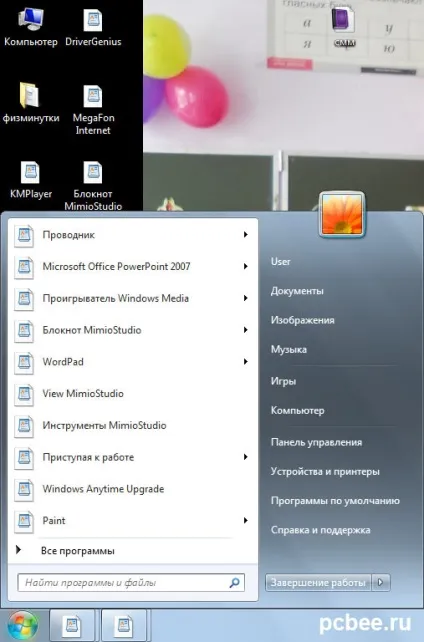424x642 pixels.
Task: Open Документы in right pane
Action: 297,291
